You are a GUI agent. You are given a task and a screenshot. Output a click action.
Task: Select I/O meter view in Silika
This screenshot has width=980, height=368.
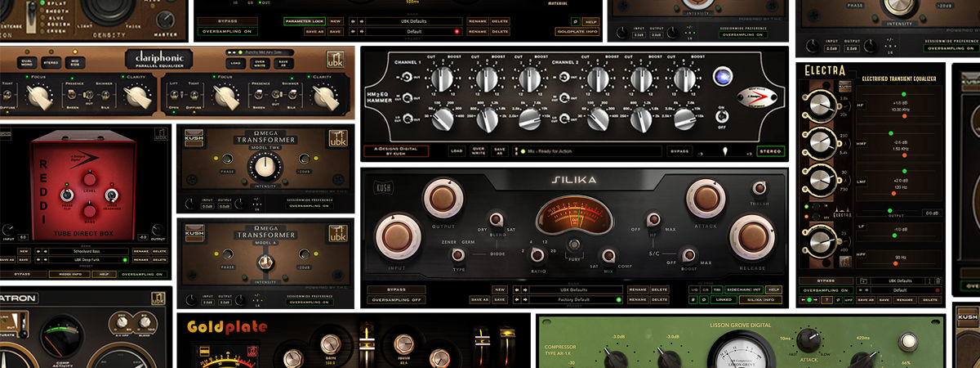693,289
